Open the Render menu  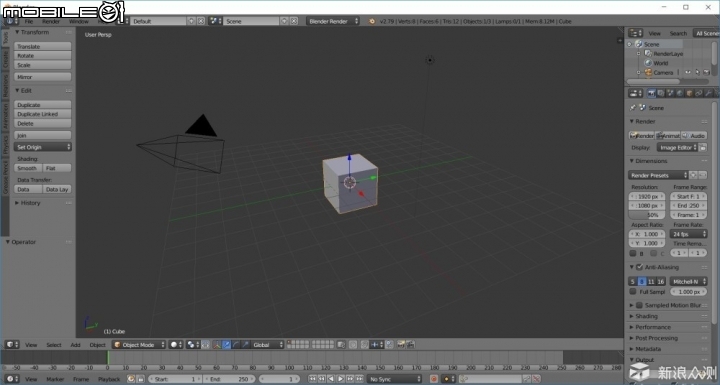(x=51, y=22)
